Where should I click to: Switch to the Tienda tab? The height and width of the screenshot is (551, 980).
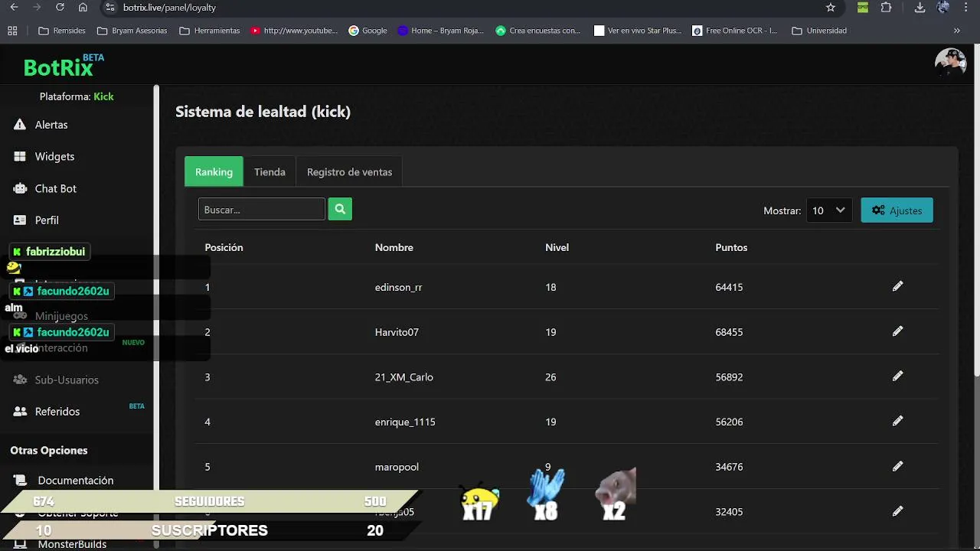coord(269,171)
